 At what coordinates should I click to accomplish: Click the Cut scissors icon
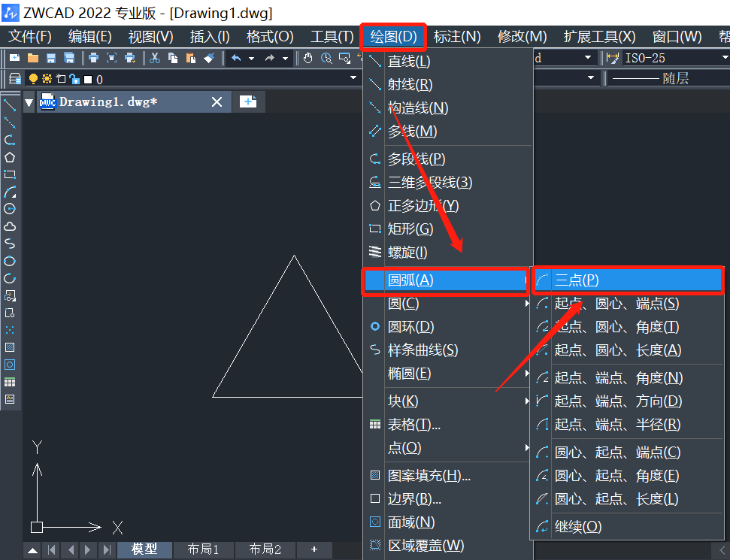tap(155, 58)
